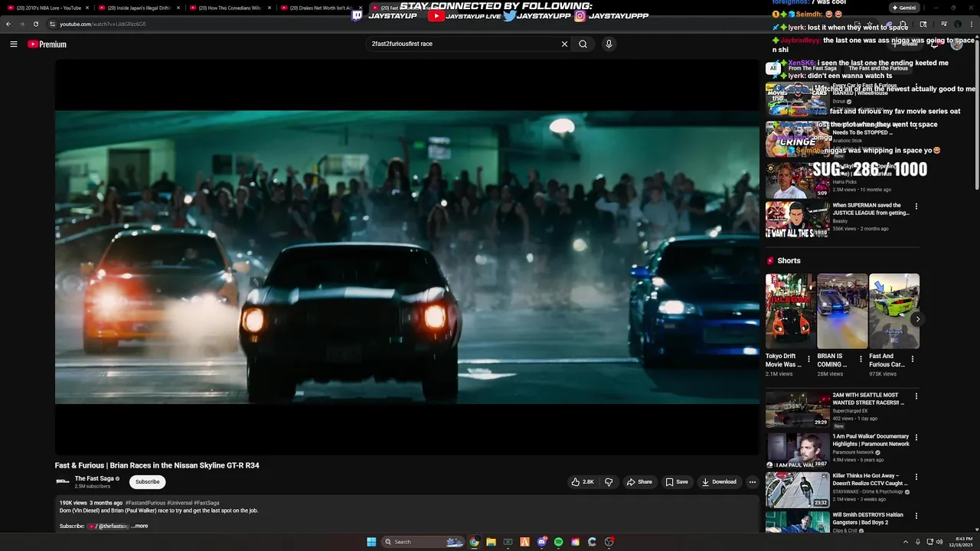Reload the page with the refresh icon
Screen dimensions: 980x551
click(x=36, y=24)
